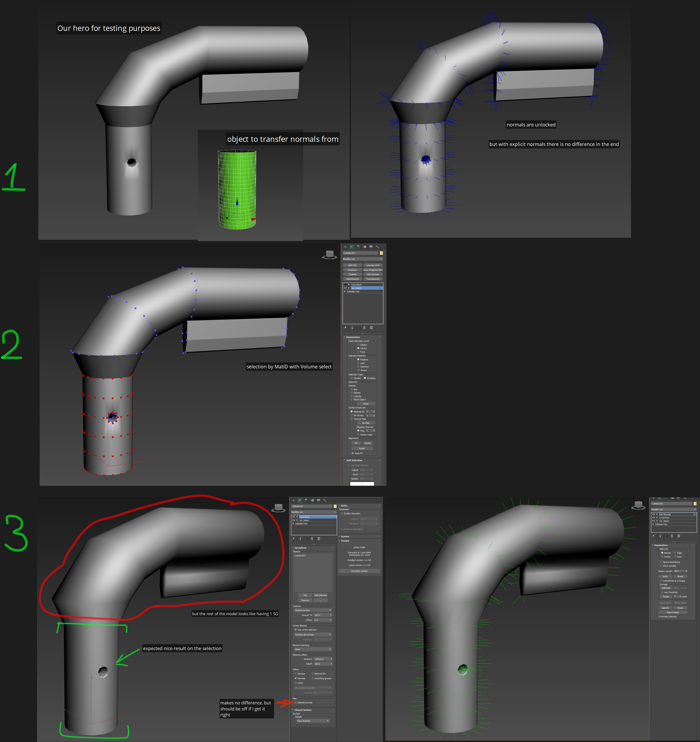Enable the Rebuild normals checkbox
700x742 pixels.
pos(296,702)
